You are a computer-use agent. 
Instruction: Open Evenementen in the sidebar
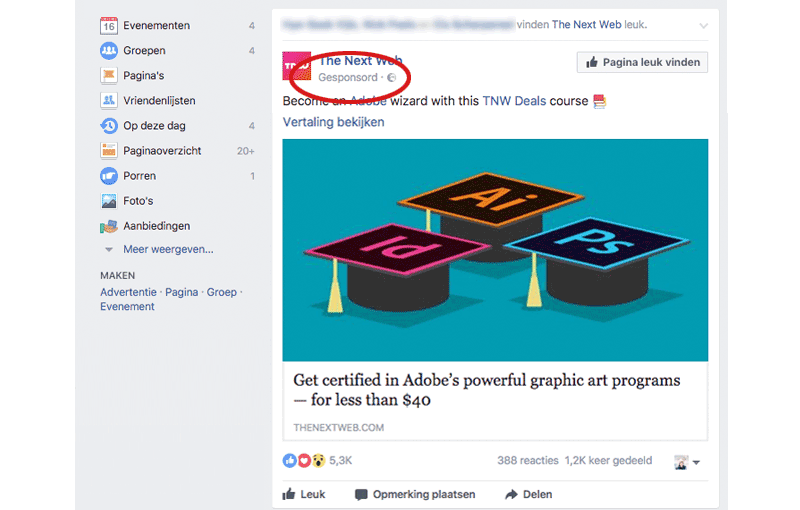[157, 26]
